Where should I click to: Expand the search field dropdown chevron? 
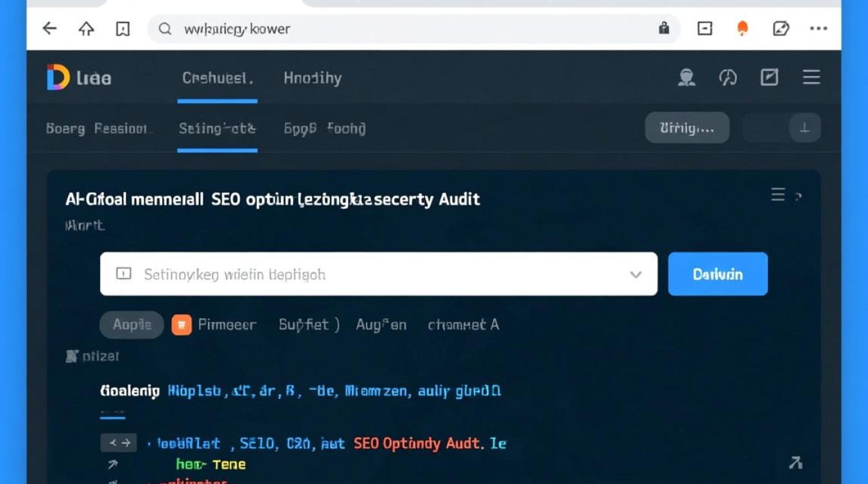click(x=635, y=274)
